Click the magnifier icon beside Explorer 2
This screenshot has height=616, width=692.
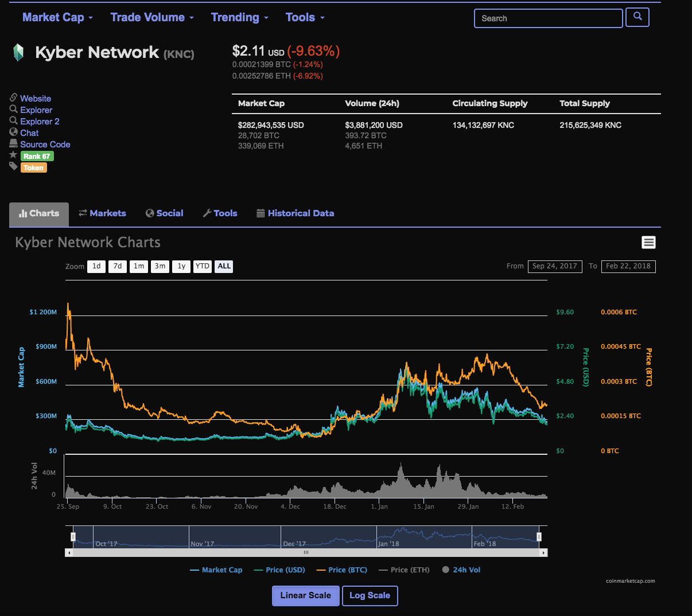click(13, 120)
